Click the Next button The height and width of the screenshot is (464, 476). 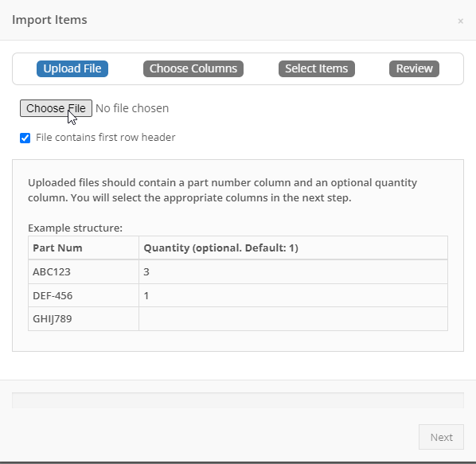coord(441,437)
